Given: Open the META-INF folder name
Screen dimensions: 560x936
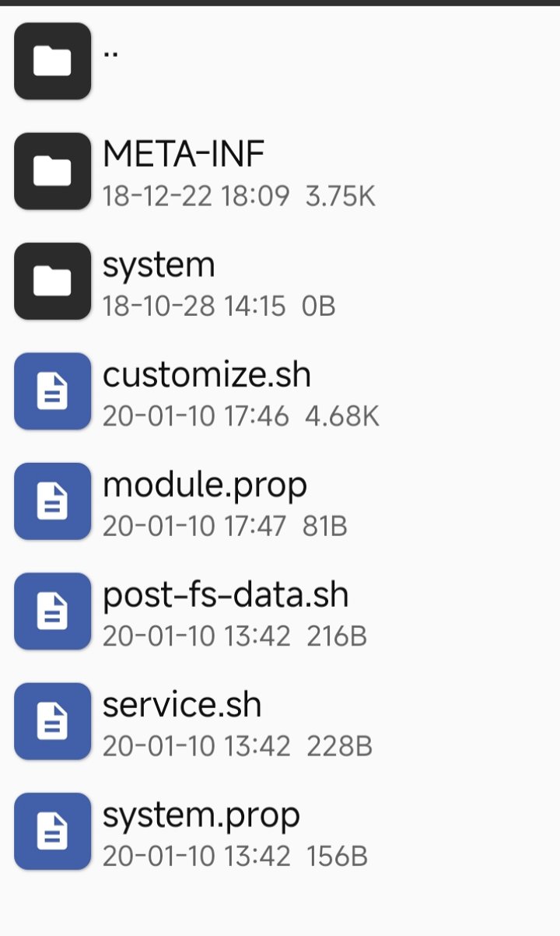Looking at the screenshot, I should click(x=184, y=154).
